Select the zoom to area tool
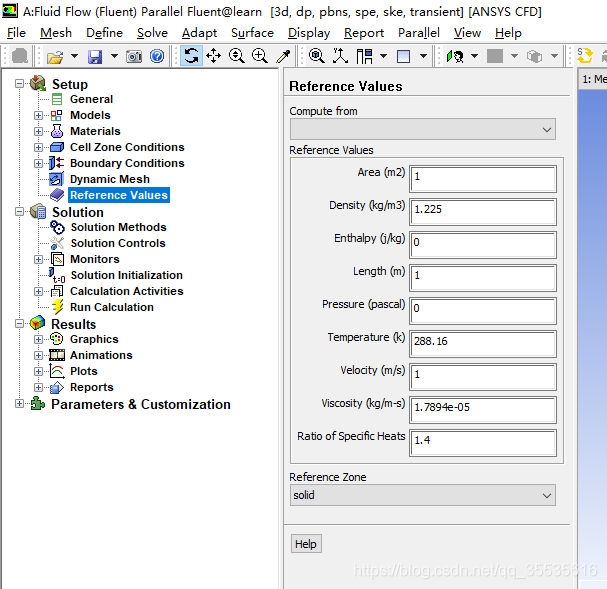Image resolution: width=607 pixels, height=589 pixels. (x=260, y=56)
